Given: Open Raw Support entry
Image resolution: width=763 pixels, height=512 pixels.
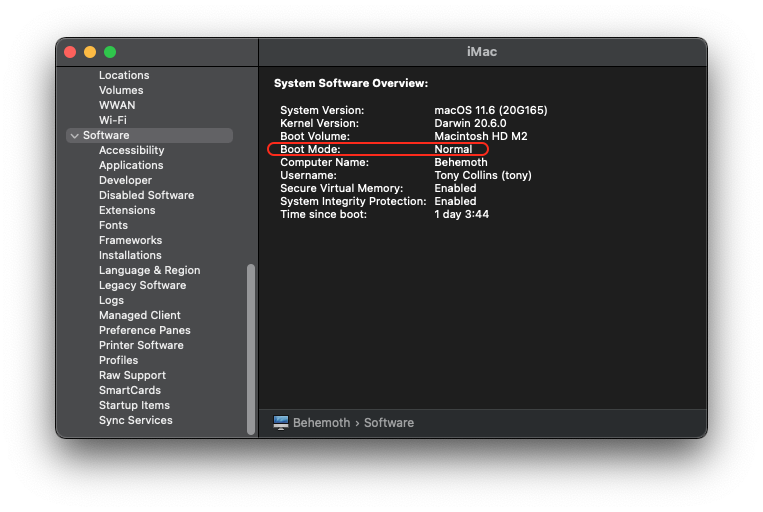Looking at the screenshot, I should pos(132,376).
